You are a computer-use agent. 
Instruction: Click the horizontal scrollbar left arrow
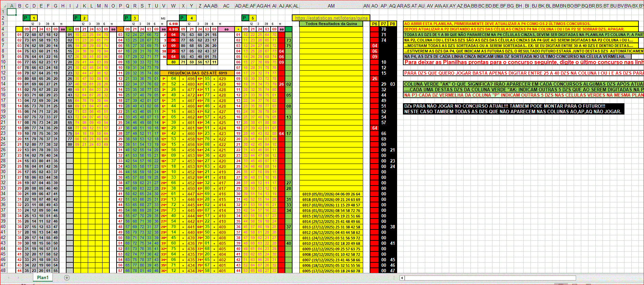(x=402, y=278)
